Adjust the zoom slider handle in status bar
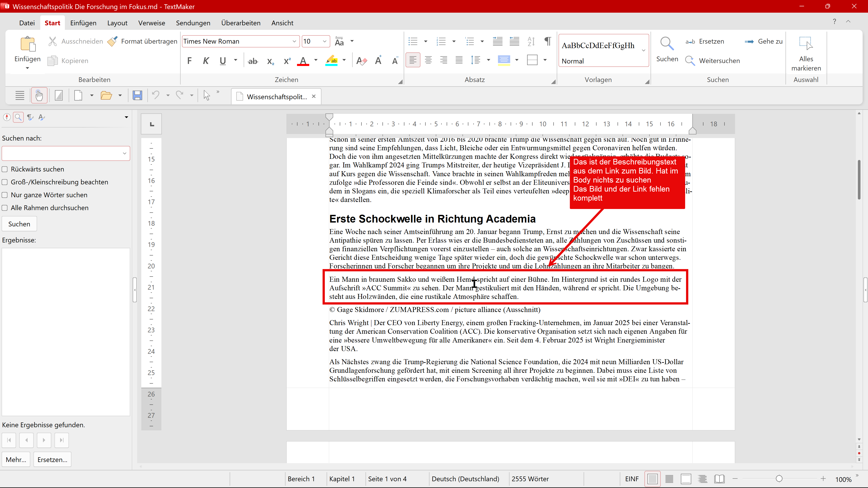The width and height of the screenshot is (868, 488). (779, 479)
